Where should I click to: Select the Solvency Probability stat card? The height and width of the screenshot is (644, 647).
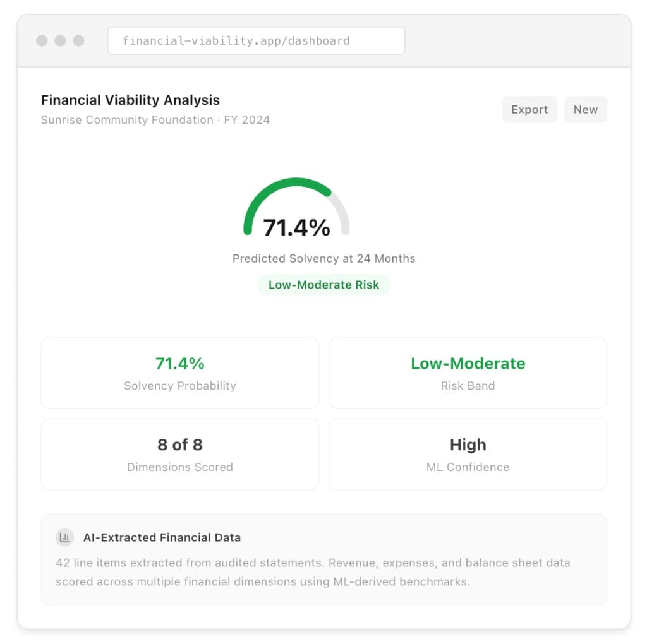tap(179, 373)
